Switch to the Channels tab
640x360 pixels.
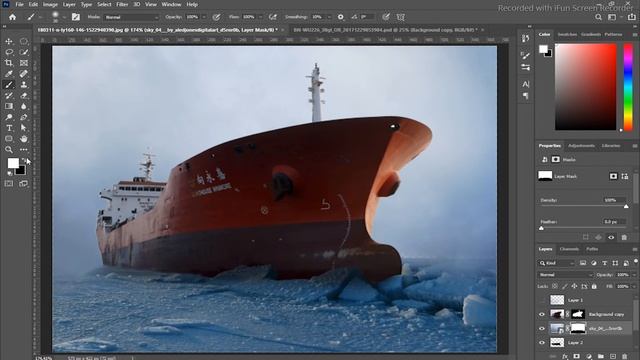click(569, 249)
